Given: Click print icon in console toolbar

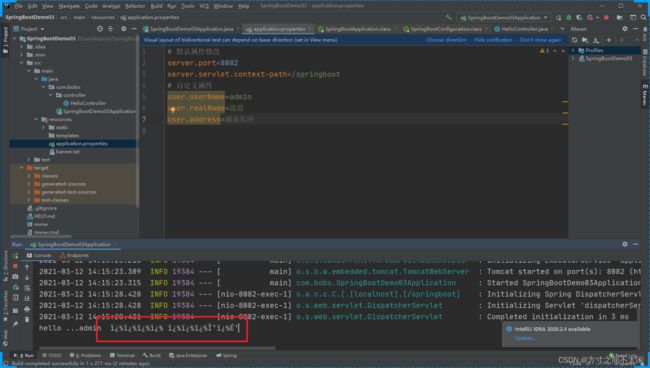Looking at the screenshot, I should click(27, 309).
